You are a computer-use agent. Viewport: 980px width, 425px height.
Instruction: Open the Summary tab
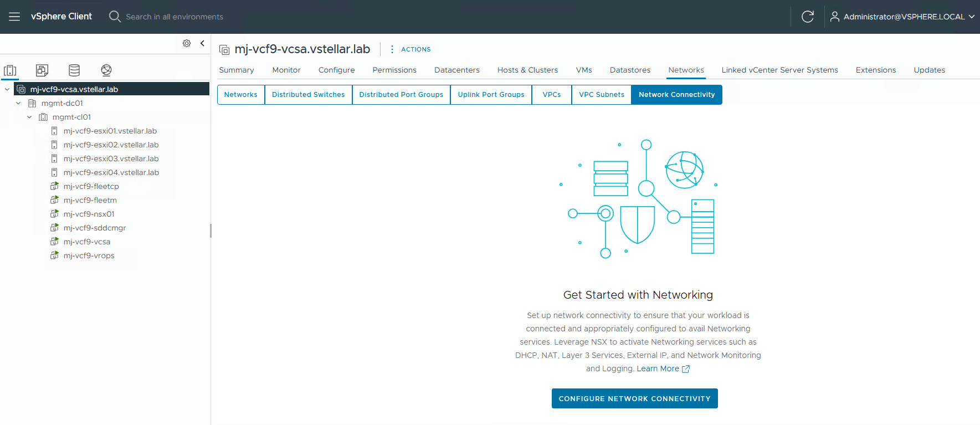coord(237,70)
